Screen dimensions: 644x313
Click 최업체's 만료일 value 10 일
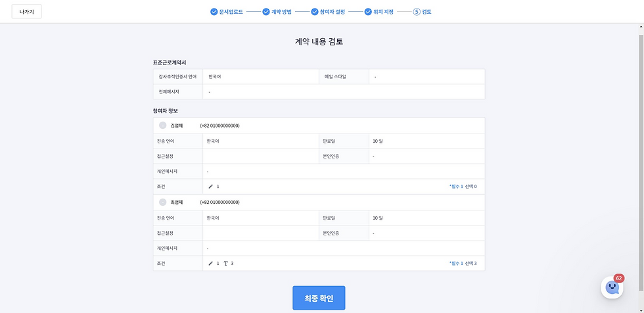tap(378, 218)
